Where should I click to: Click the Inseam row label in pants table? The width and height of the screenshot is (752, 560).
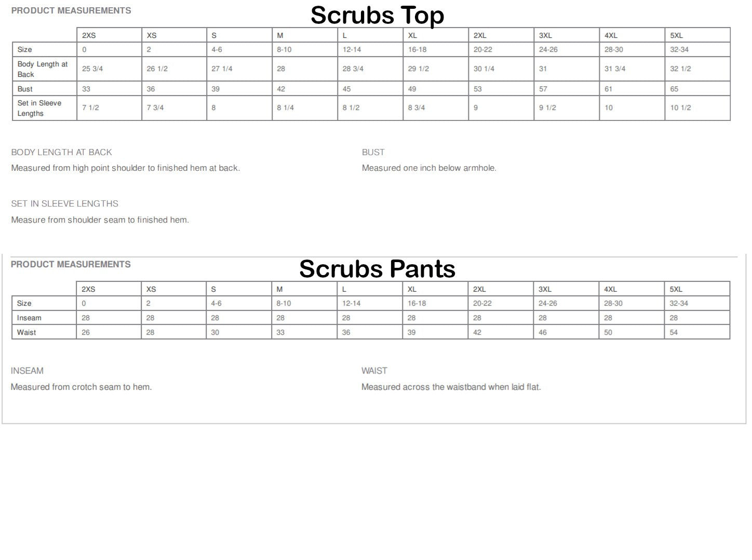29,318
